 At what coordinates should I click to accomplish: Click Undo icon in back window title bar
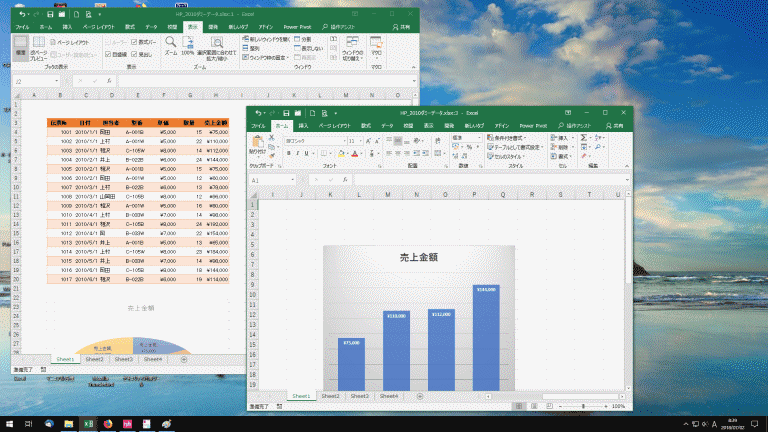22,14
